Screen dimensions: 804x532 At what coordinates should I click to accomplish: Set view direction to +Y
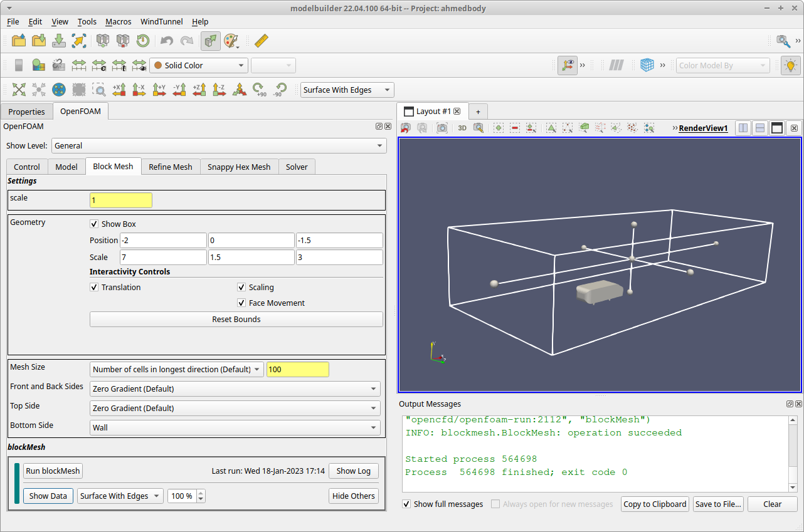point(159,90)
